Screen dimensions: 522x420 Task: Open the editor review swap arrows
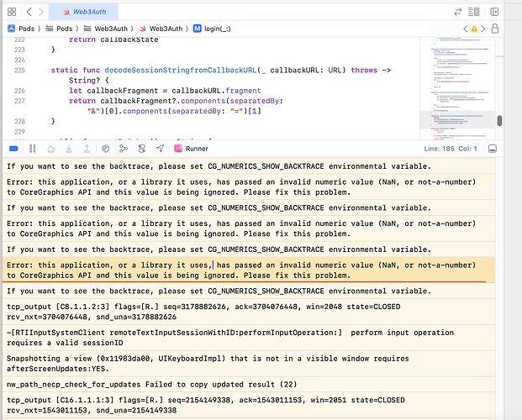458,12
